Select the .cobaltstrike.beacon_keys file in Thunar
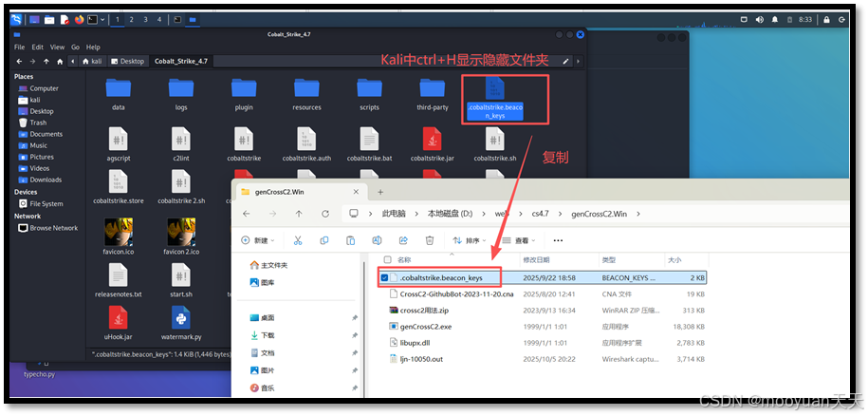 click(495, 99)
